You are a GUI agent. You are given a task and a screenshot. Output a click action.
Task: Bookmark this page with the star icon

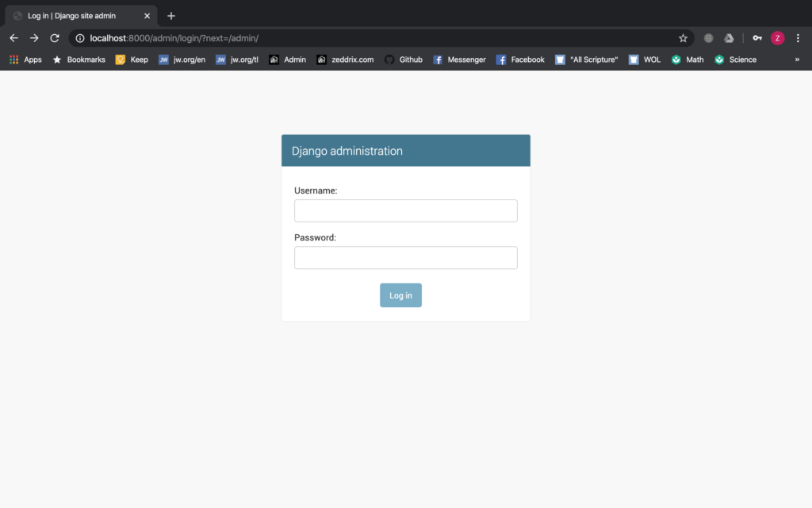[x=683, y=38]
